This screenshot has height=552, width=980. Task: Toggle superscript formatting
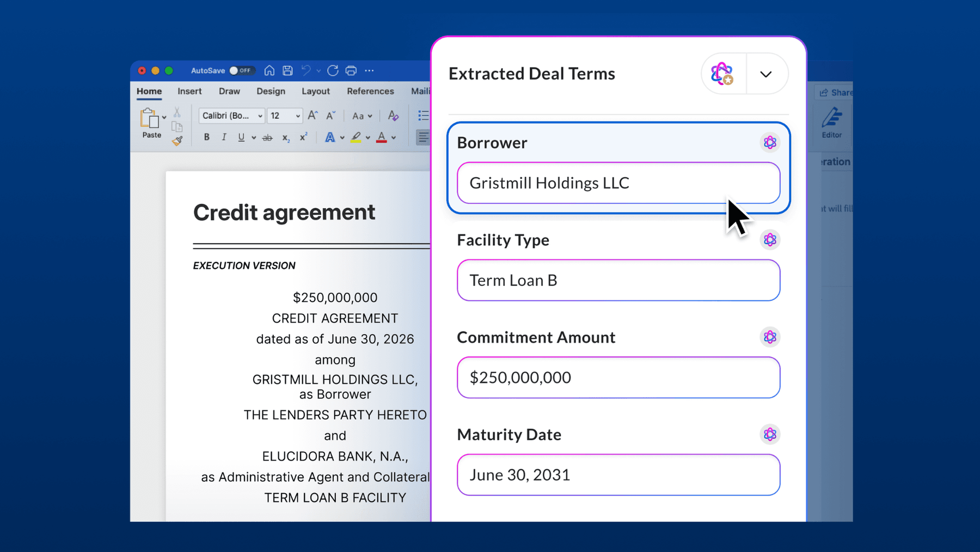304,137
